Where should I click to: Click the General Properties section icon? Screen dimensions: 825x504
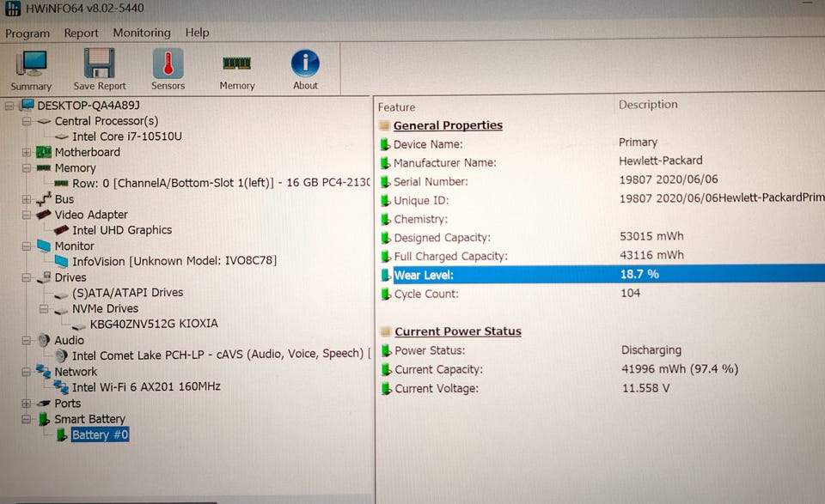pyautogui.click(x=385, y=125)
